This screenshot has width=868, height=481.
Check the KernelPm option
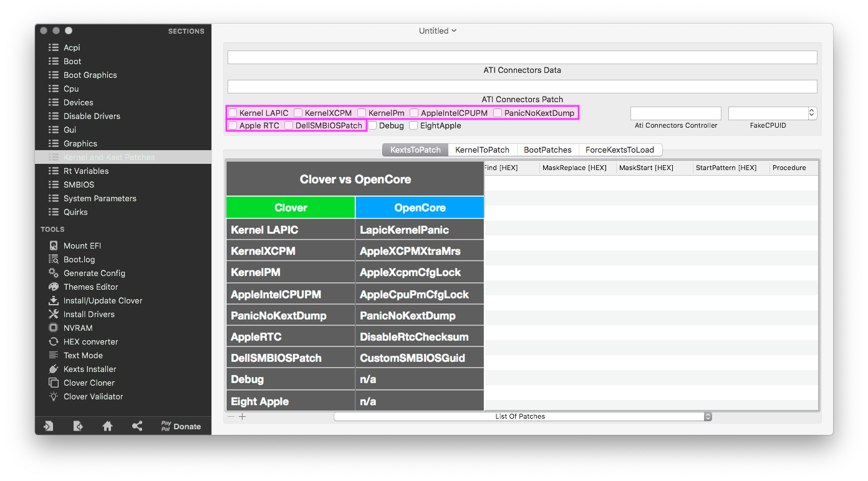click(362, 113)
